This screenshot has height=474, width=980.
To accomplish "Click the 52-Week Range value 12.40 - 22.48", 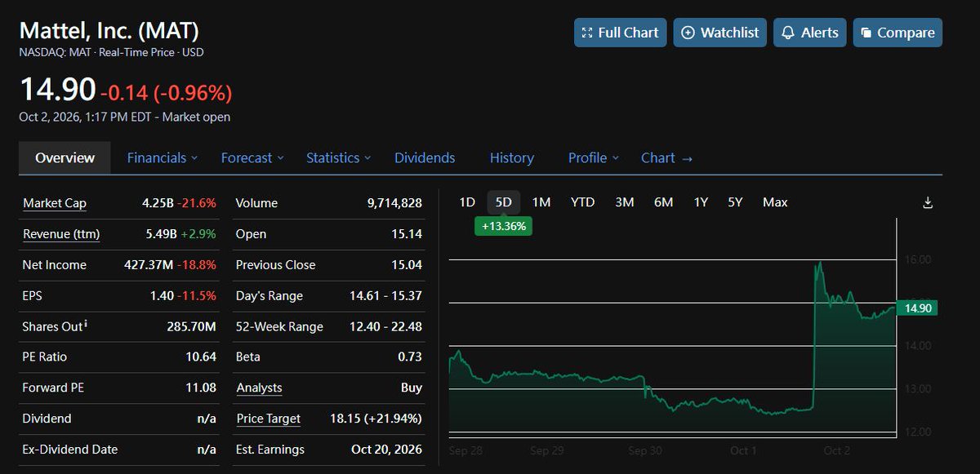I will (x=386, y=326).
